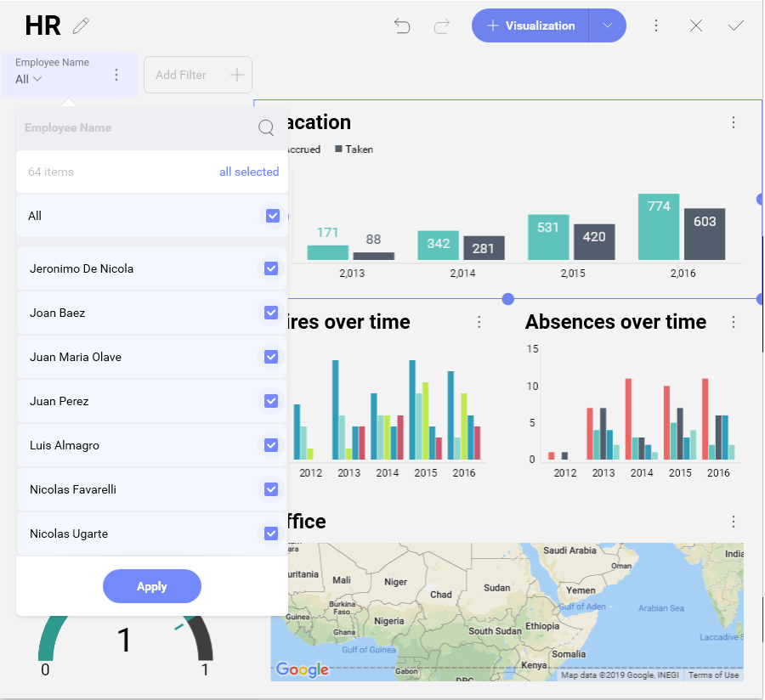
Task: Click the search icon in Employee Name panel
Action: pyautogui.click(x=266, y=128)
